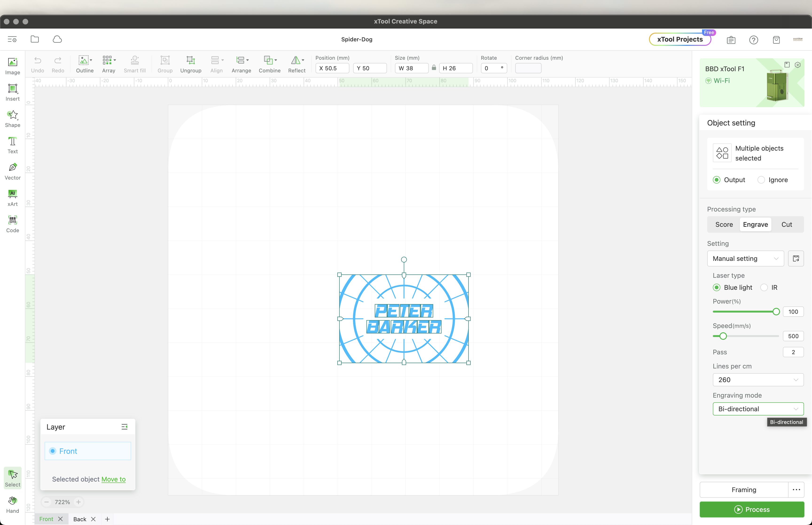
Task: Click the Smart fill icon
Action: pyautogui.click(x=135, y=64)
